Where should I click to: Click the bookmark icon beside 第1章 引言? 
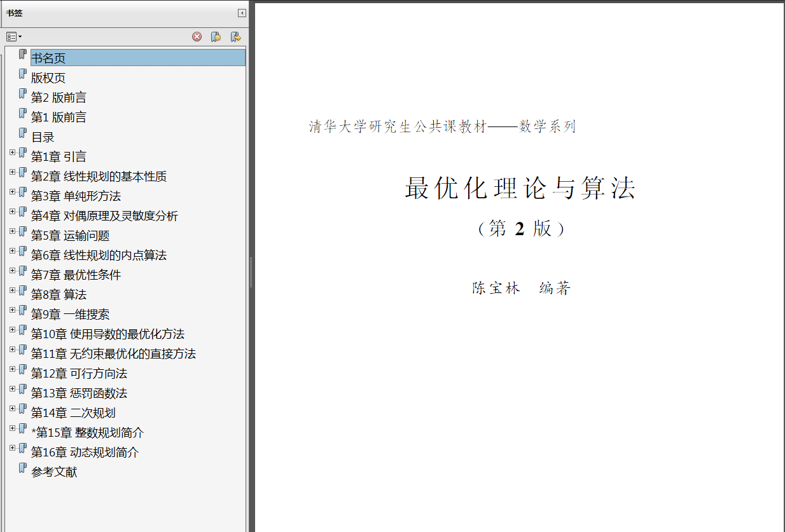(x=23, y=153)
